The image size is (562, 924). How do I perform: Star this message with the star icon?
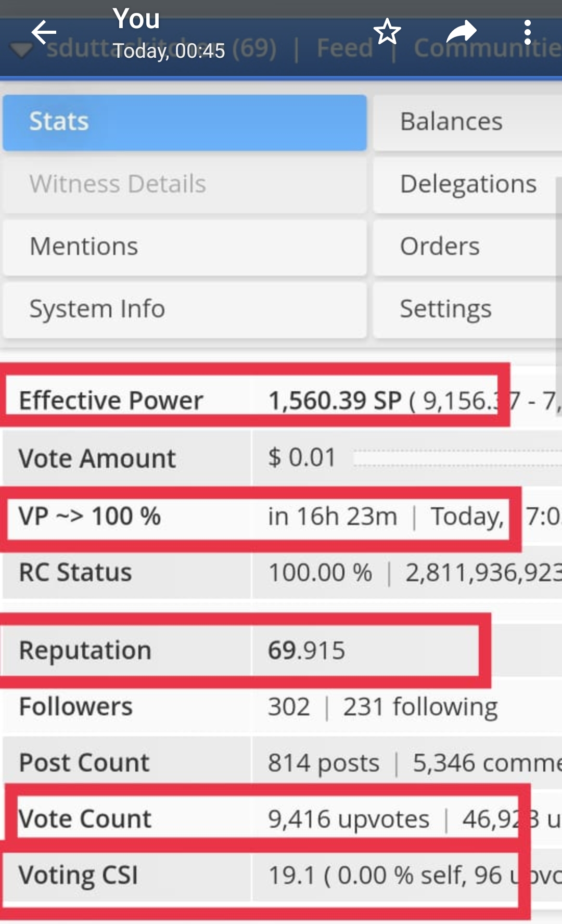pos(387,32)
